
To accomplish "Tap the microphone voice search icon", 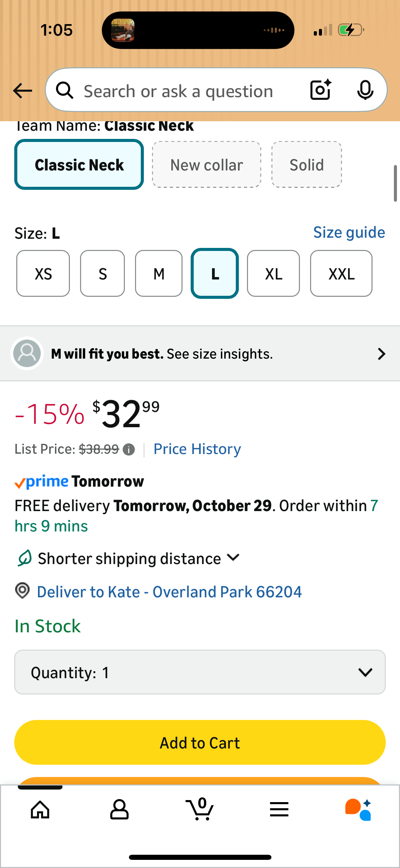I will coord(365,90).
